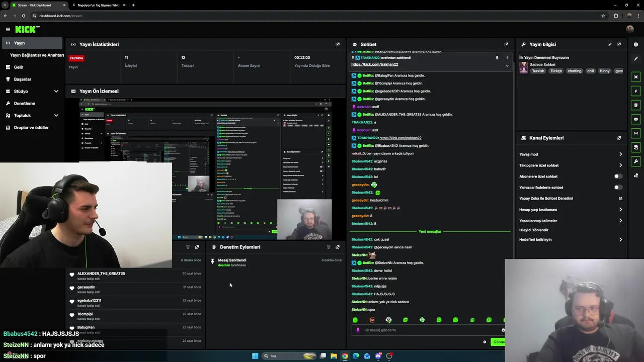This screenshot has height=362, width=644.
Task: Open Yasaklanmış kelimeler settings
Action: [571, 221]
